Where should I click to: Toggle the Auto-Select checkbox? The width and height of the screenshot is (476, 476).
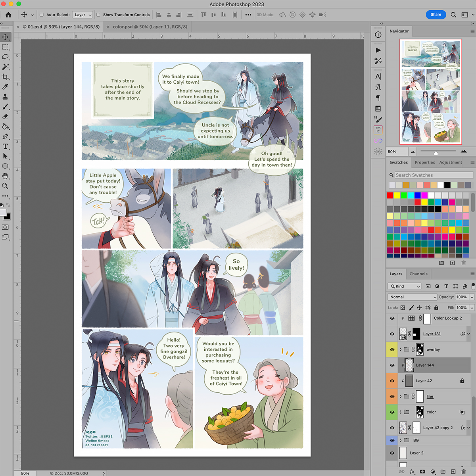[41, 15]
